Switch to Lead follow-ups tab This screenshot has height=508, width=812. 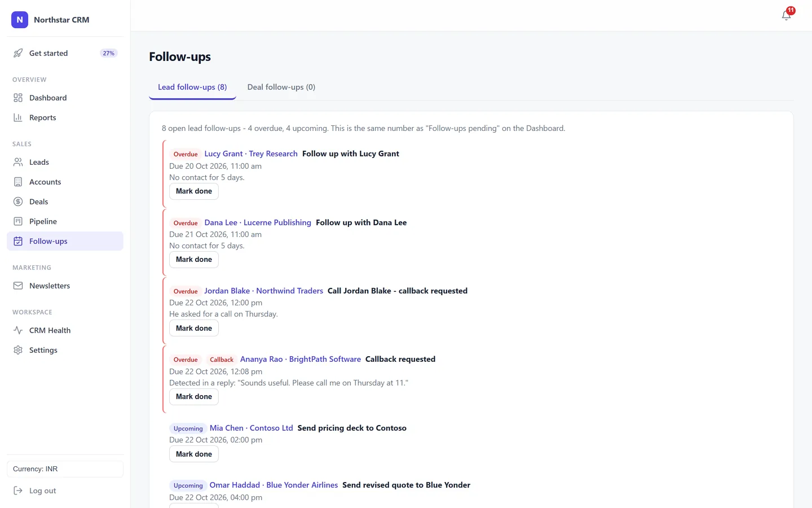tap(192, 87)
